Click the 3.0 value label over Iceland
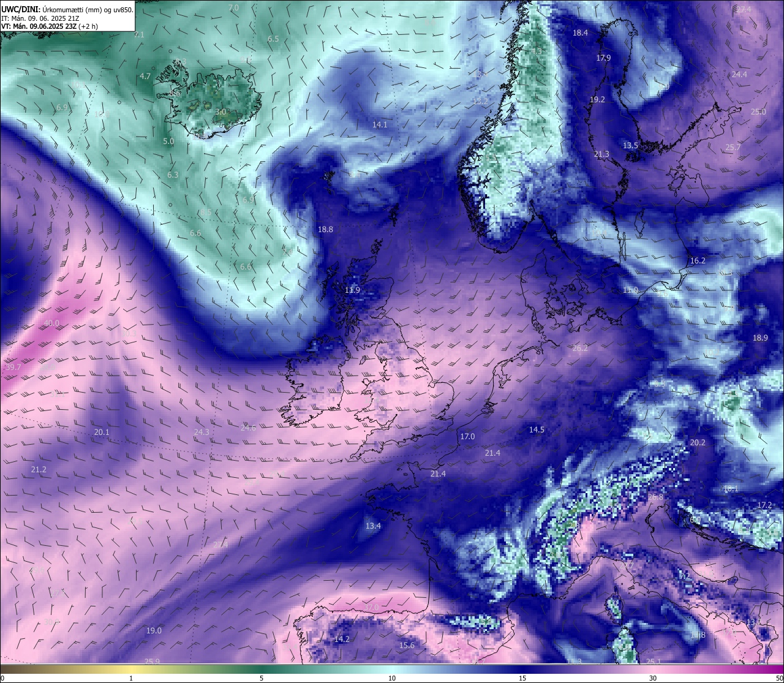This screenshot has height=683, width=784. pos(221,112)
